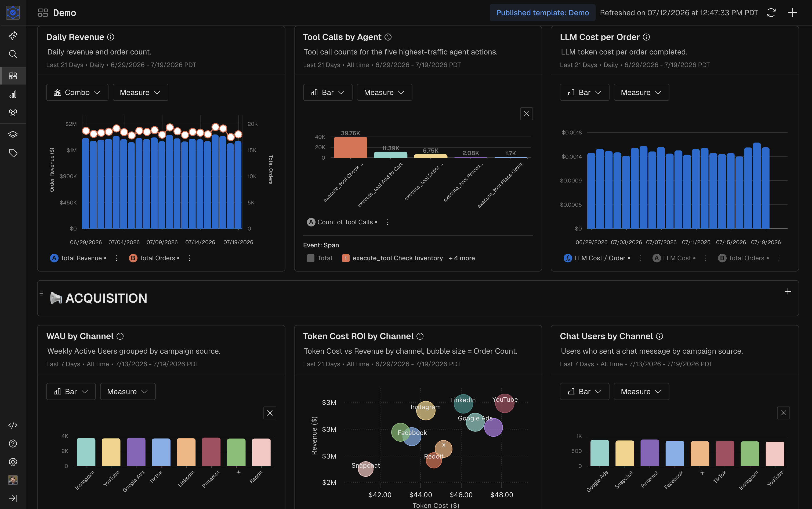Viewport: 812px width, 509px height.
Task: Select the dashboards grid icon in the sidebar
Action: click(13, 76)
